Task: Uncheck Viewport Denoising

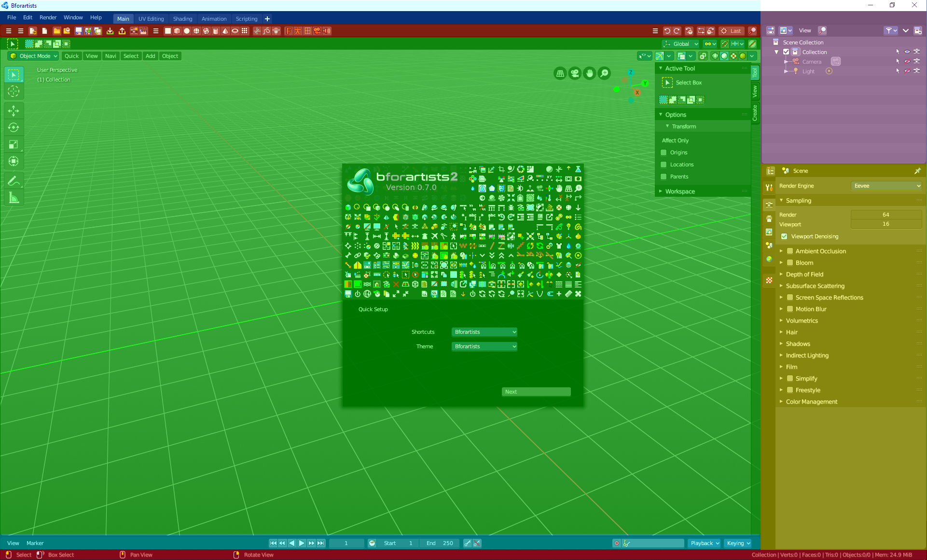Action: 784,236
